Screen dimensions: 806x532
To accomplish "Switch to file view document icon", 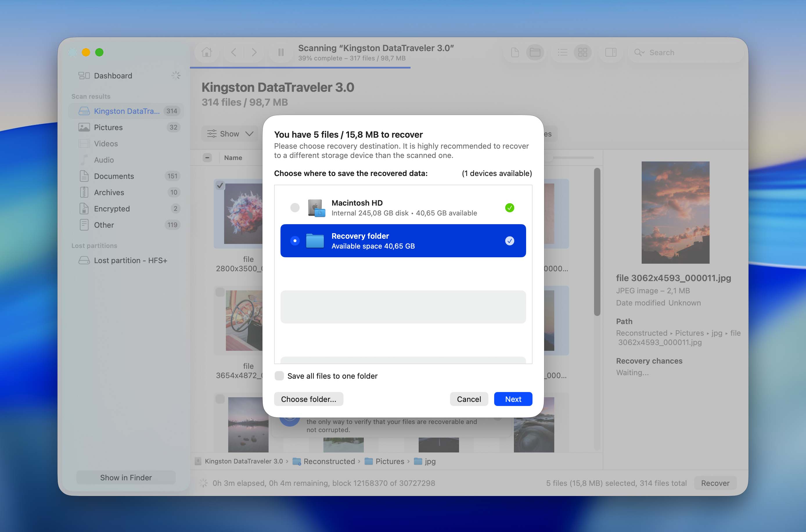I will pos(515,52).
